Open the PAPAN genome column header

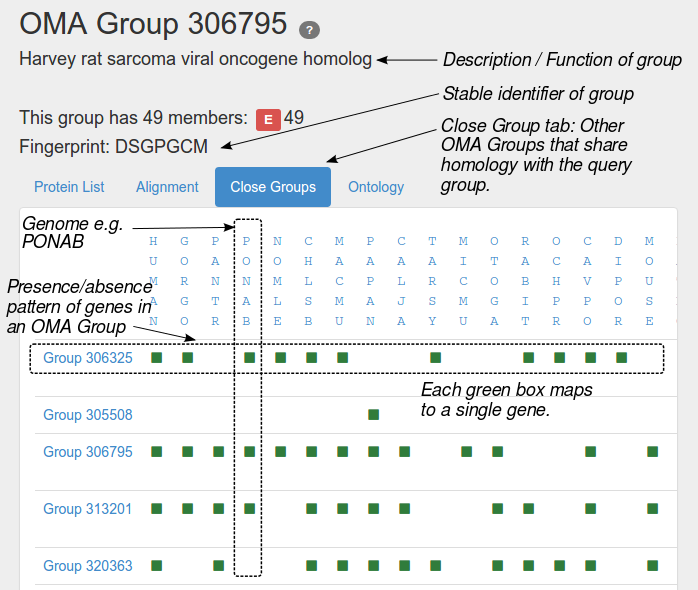click(x=370, y=281)
